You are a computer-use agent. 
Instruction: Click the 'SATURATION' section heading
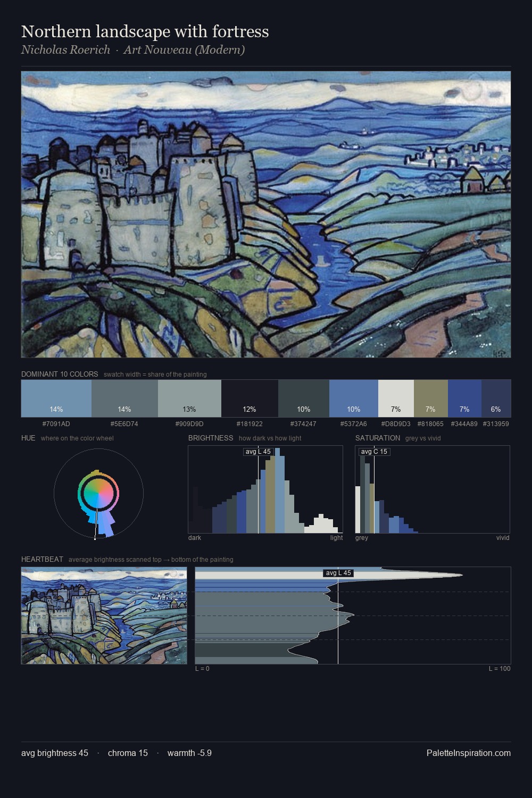378,438
